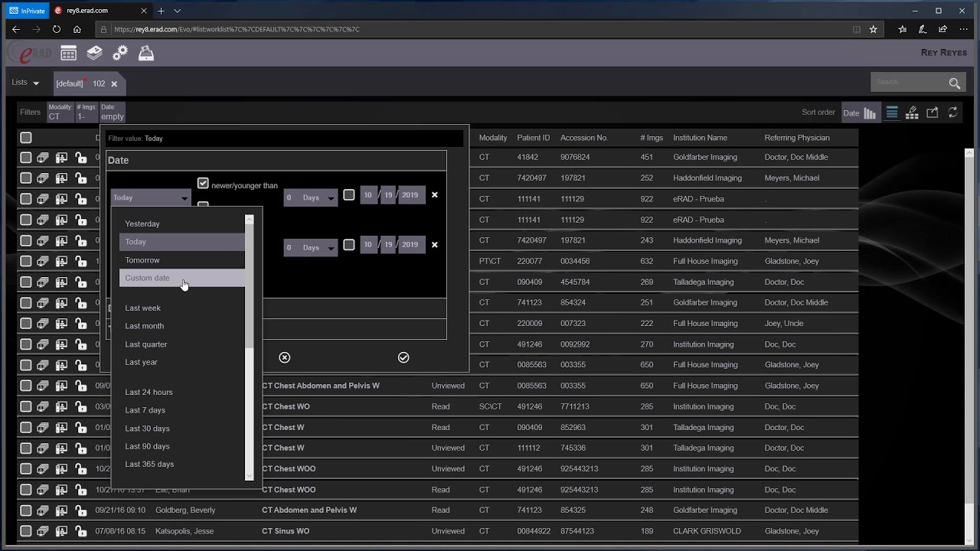Click up arrow of date list scrollbar

(x=249, y=219)
